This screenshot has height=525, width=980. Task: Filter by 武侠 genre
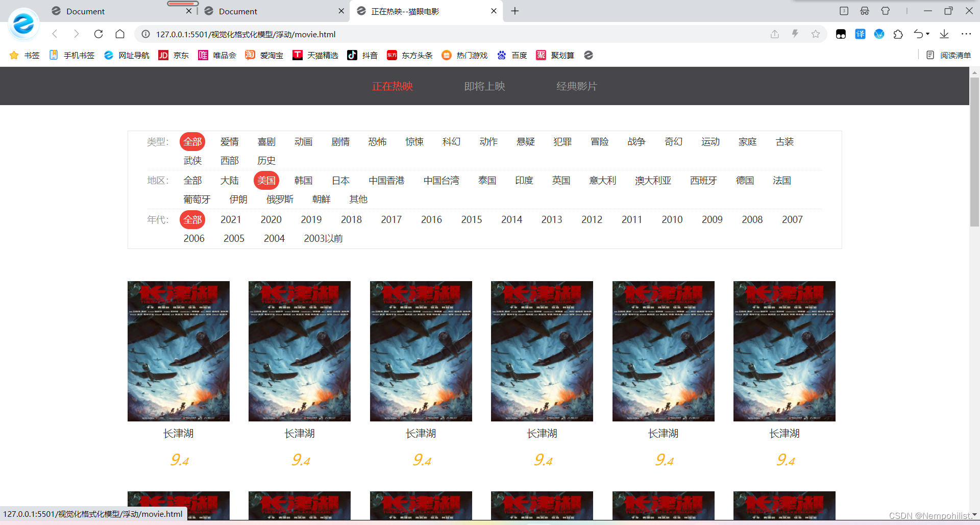pos(192,161)
